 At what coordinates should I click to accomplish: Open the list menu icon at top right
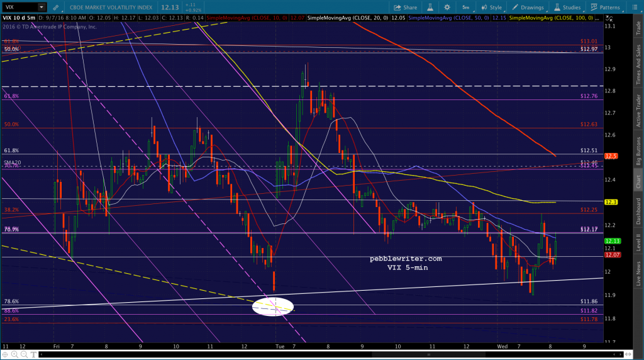[x=634, y=8]
